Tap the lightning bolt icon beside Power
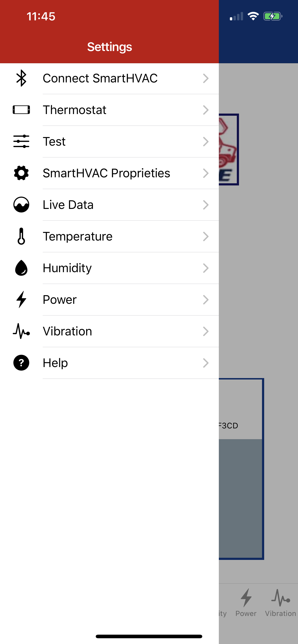This screenshot has height=644, width=298. tap(21, 299)
